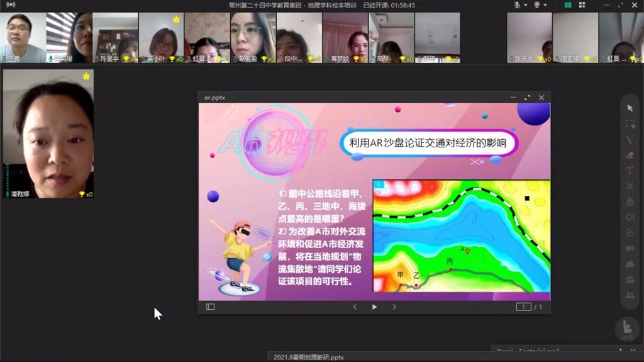Click the scissors tool icon
This screenshot has width=644, height=362.
point(630,186)
